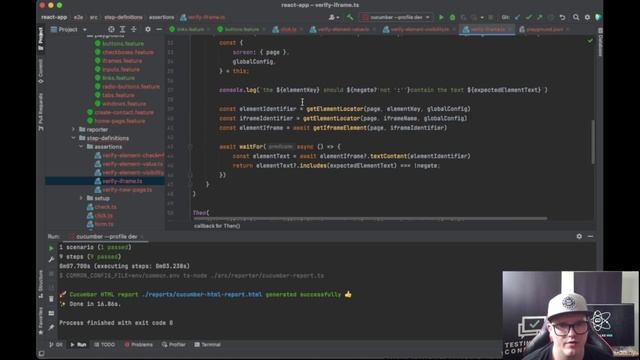
Task: Rerun cucumber in the Run panel
Action: (x=51, y=248)
